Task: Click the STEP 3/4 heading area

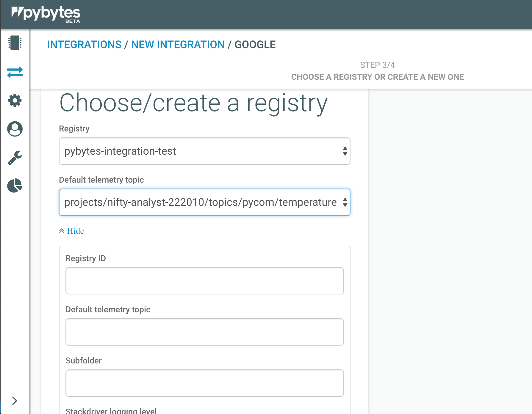Action: (x=377, y=65)
